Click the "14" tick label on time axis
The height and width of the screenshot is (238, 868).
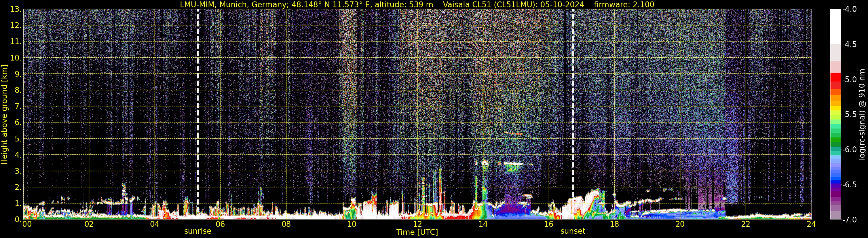pyautogui.click(x=483, y=224)
